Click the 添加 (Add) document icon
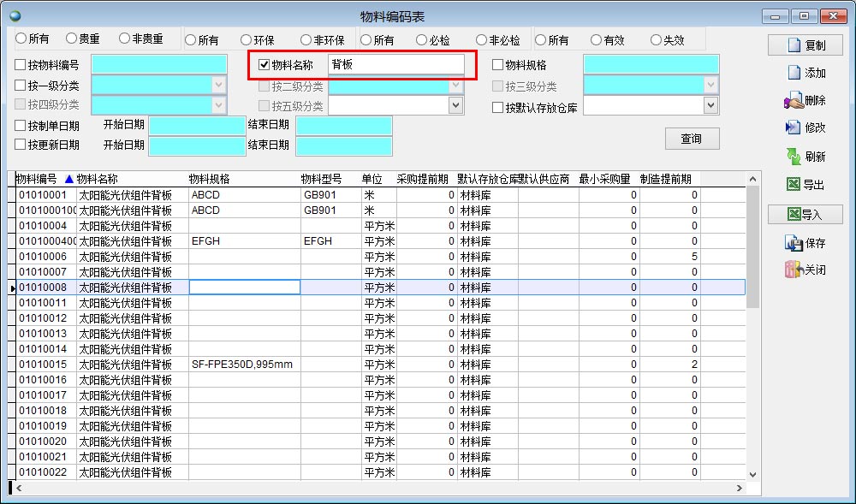This screenshot has height=504, width=856. click(794, 74)
